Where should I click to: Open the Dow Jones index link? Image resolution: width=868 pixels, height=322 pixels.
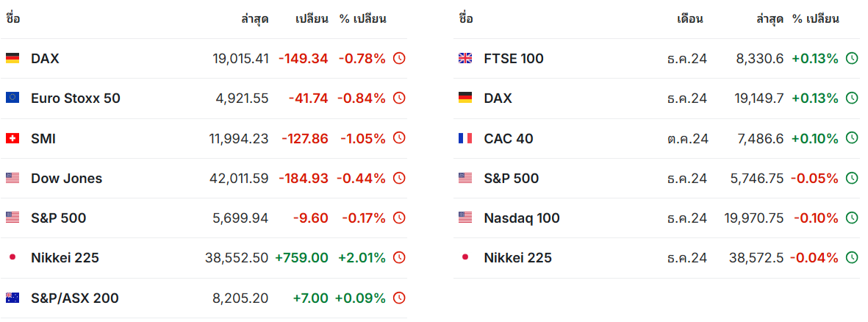click(66, 178)
